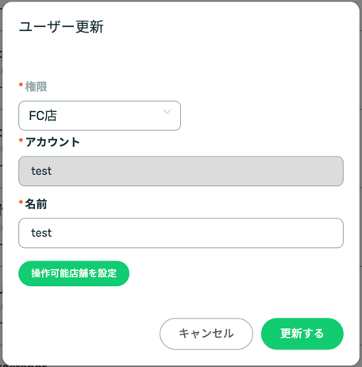
Task: Click the chevron arrow in the 権限 dropdown
Action: pyautogui.click(x=167, y=112)
